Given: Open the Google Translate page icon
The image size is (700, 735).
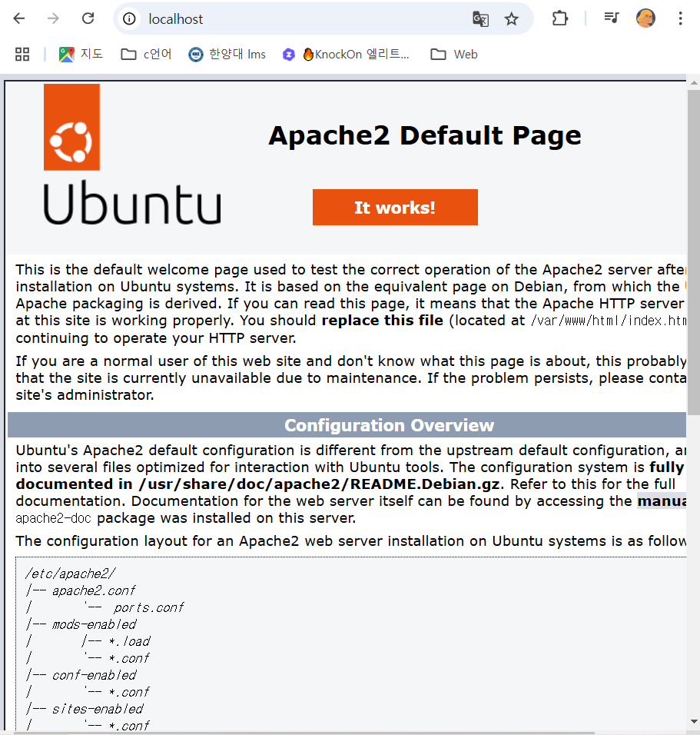Looking at the screenshot, I should coord(481,19).
